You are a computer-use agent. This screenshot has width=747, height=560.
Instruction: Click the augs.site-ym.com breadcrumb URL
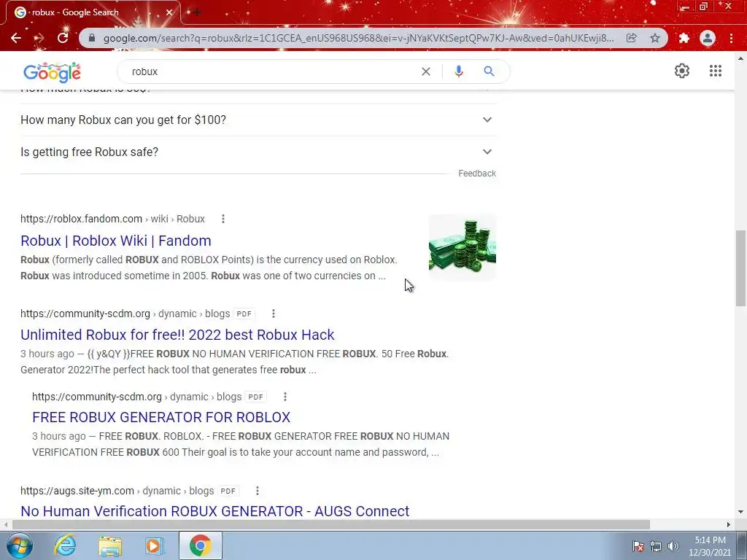[x=117, y=491]
